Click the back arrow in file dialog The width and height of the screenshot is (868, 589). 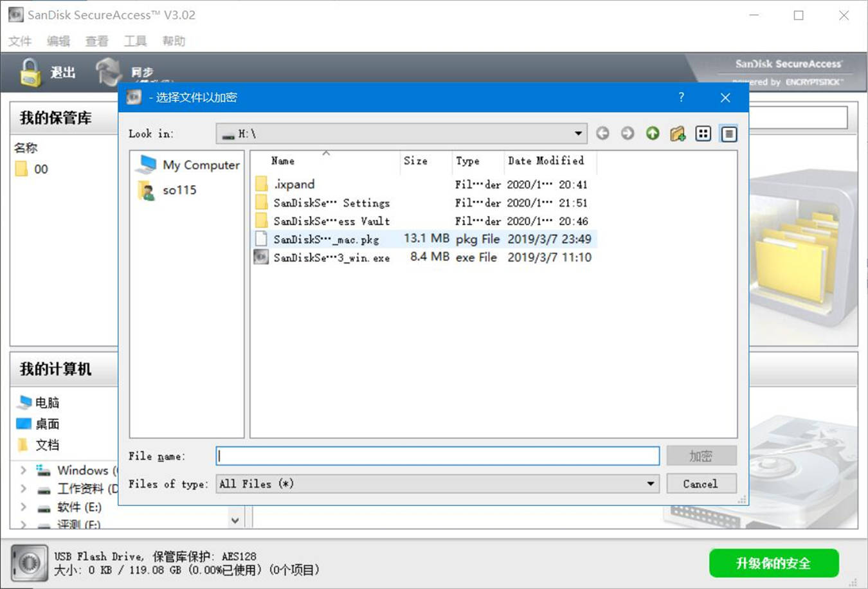tap(602, 133)
